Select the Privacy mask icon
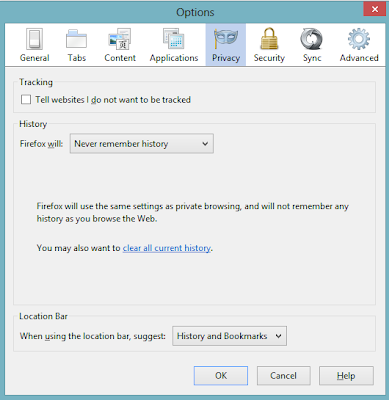 226,39
